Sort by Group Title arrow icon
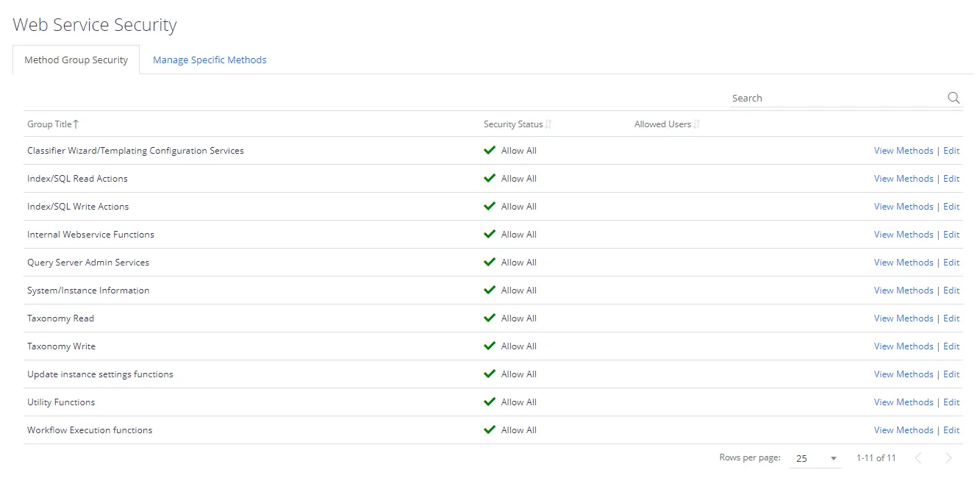Screen dimensions: 980x481 76,124
